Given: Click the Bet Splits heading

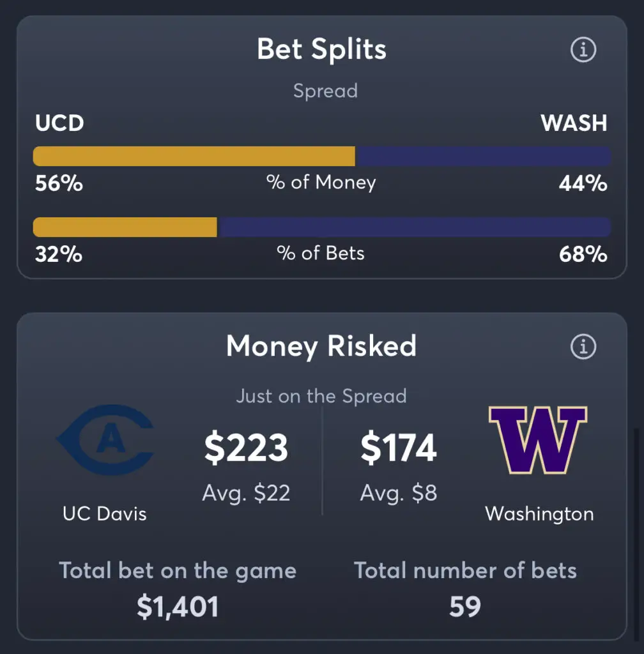Looking at the screenshot, I should [x=321, y=50].
